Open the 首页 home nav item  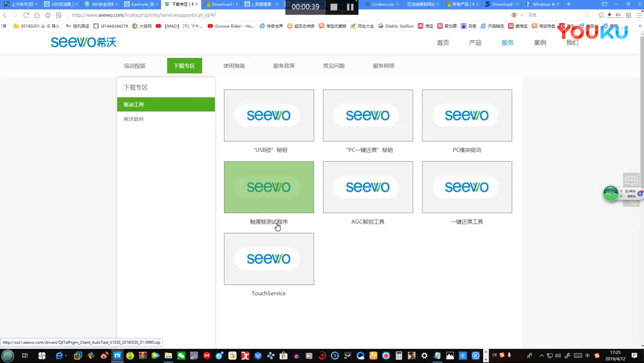point(443,43)
